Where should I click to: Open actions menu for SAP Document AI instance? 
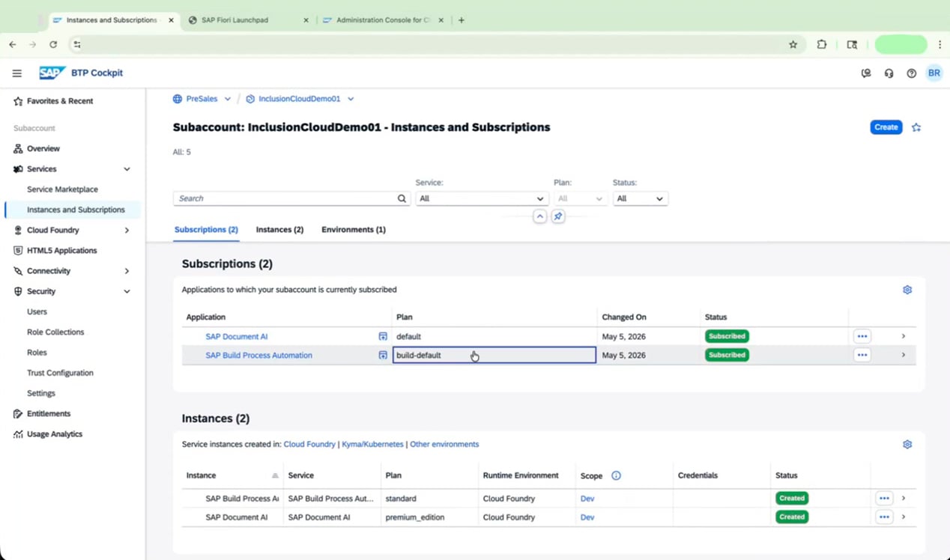point(884,517)
